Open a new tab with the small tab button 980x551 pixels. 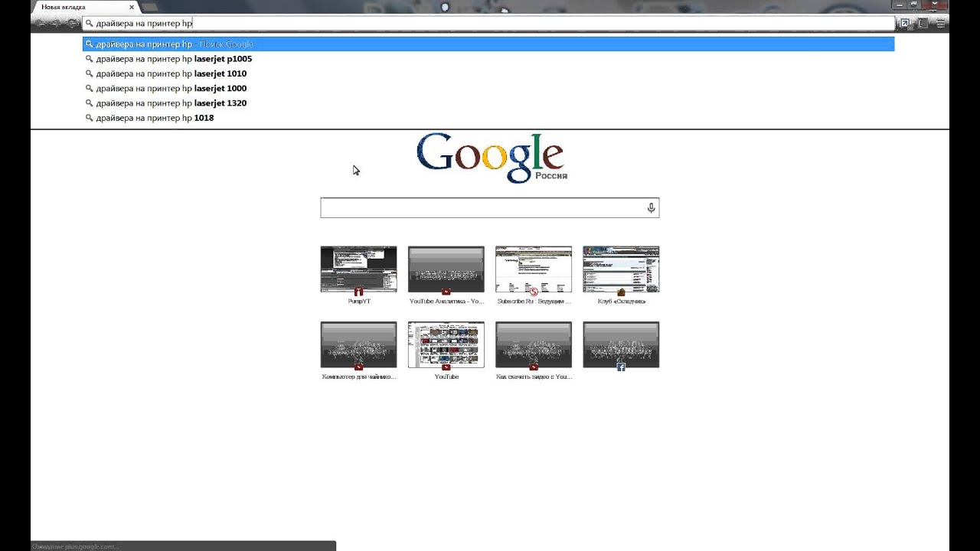149,7
